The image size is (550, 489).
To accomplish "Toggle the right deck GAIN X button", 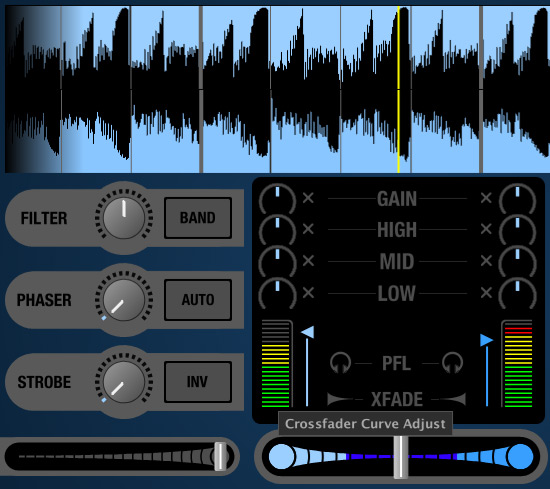I will (x=486, y=198).
